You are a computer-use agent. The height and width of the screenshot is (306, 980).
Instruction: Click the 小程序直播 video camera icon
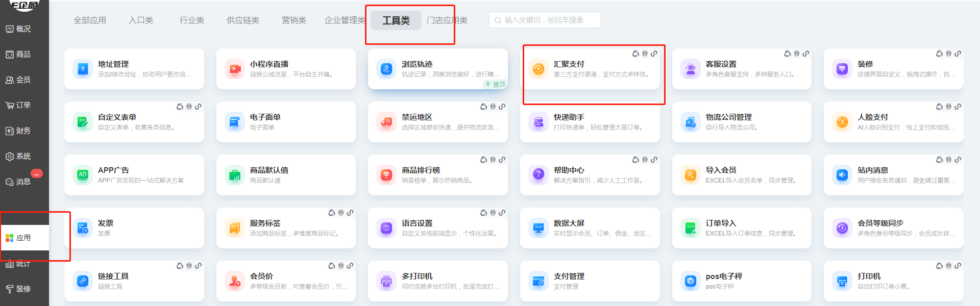coord(235,69)
